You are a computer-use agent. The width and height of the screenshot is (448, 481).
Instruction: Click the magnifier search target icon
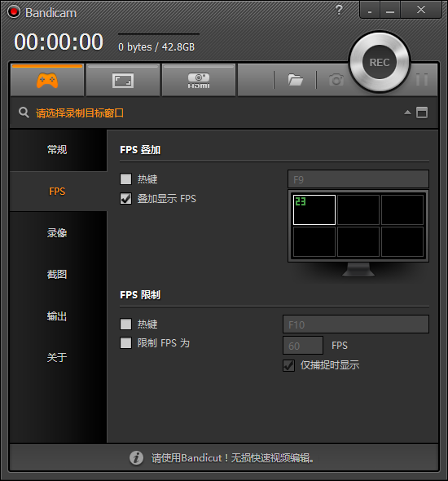pyautogui.click(x=24, y=113)
